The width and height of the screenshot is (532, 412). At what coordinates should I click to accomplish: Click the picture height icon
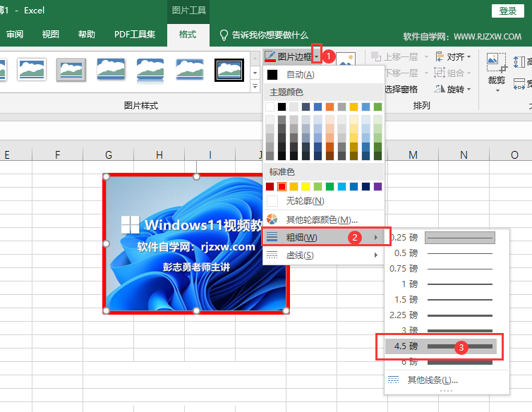[519, 62]
